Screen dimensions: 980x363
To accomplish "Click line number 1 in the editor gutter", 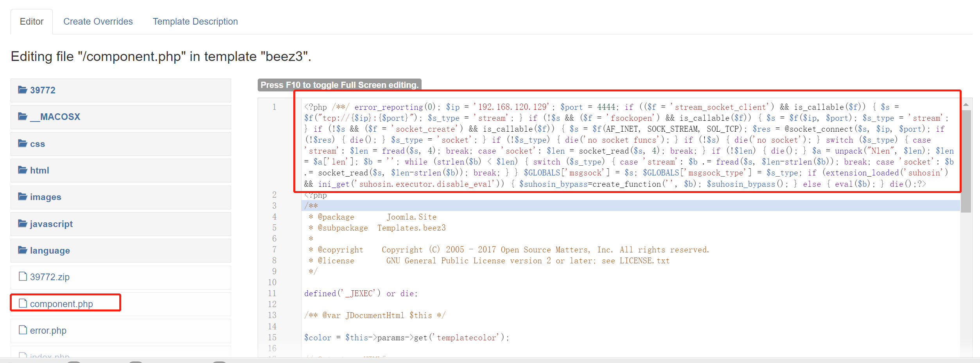I will pyautogui.click(x=274, y=106).
